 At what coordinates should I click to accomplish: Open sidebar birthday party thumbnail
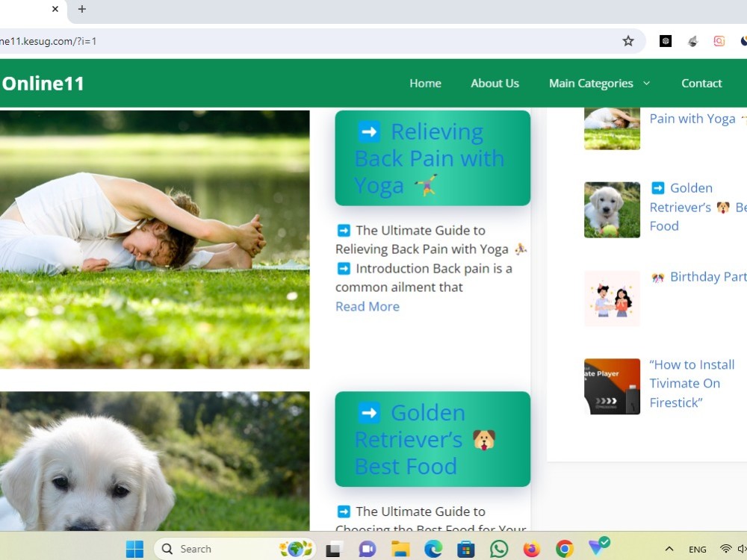(x=612, y=299)
